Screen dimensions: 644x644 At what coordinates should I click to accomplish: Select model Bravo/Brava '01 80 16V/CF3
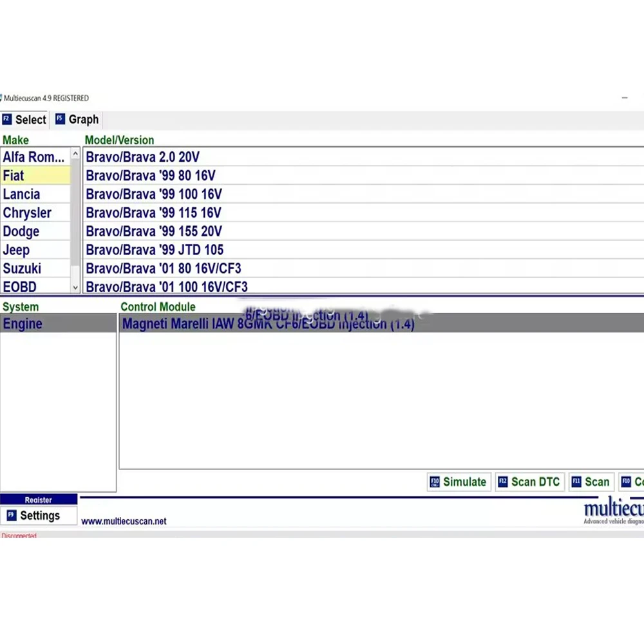tap(363, 268)
